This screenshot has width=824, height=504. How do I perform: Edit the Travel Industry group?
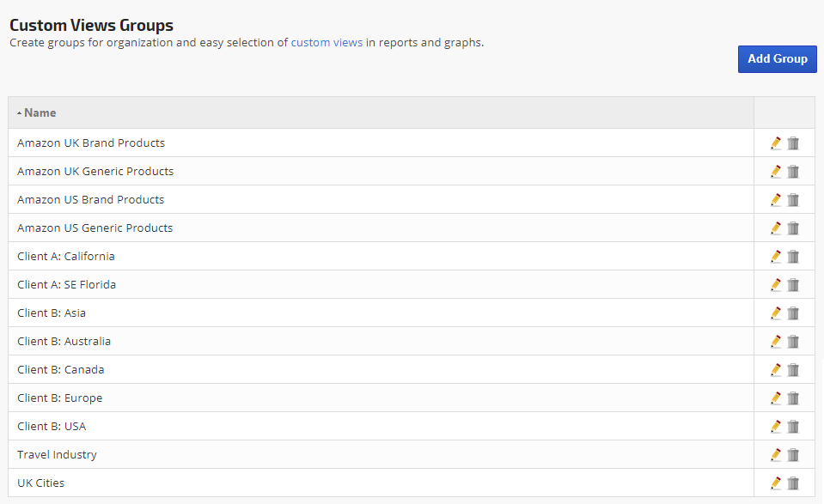[x=776, y=455]
